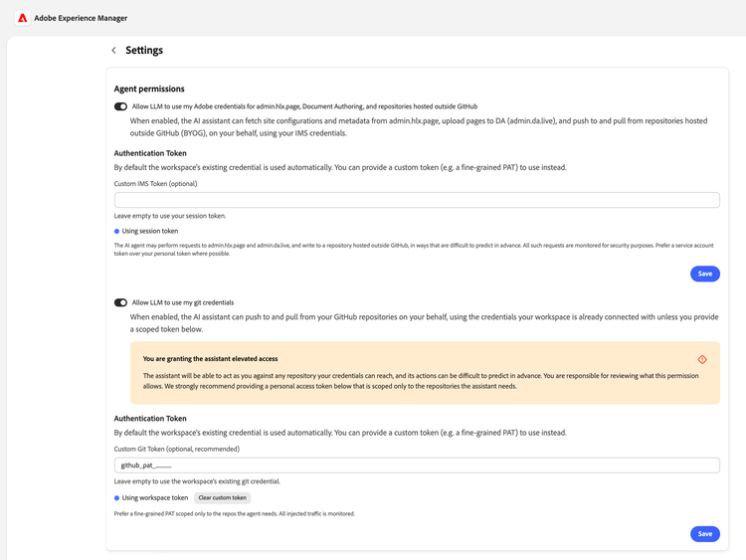Focus the Custom Git Token input field
746x560 pixels.
(x=417, y=466)
